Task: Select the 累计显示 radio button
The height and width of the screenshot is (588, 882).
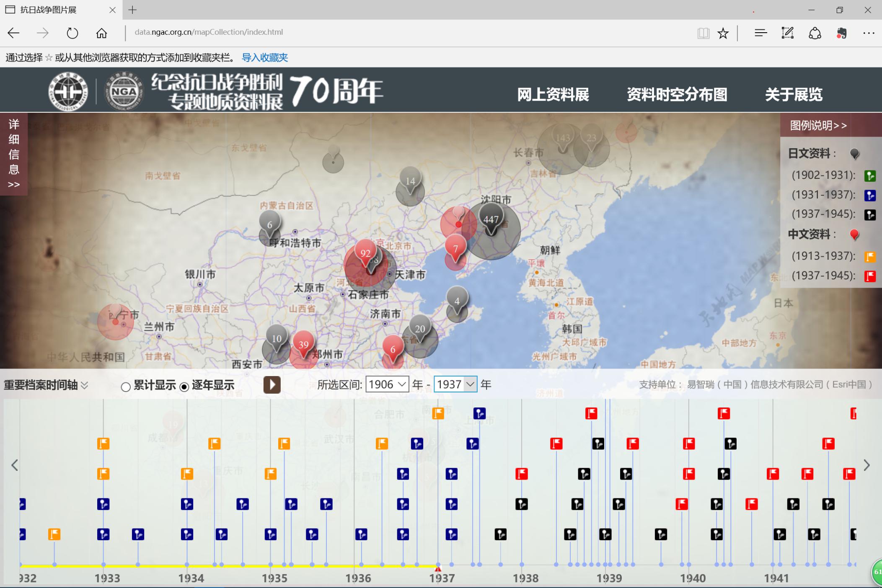Action: tap(125, 387)
